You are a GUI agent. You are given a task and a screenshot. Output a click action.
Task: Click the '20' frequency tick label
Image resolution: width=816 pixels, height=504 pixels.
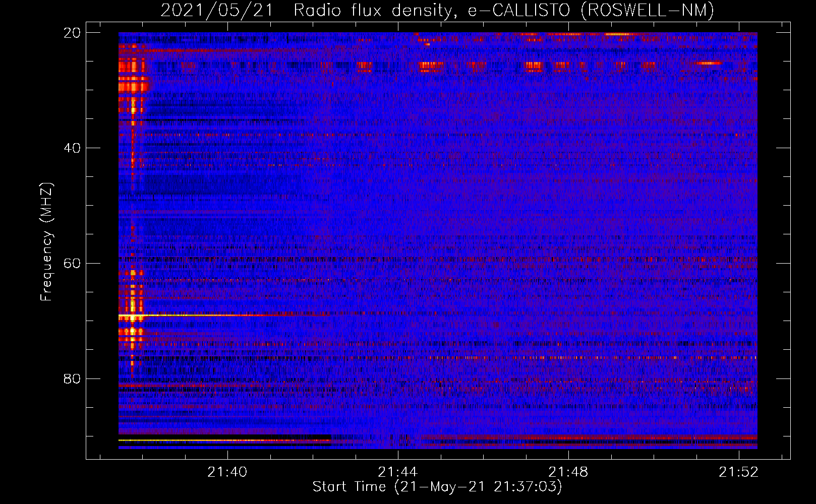pyautogui.click(x=72, y=33)
